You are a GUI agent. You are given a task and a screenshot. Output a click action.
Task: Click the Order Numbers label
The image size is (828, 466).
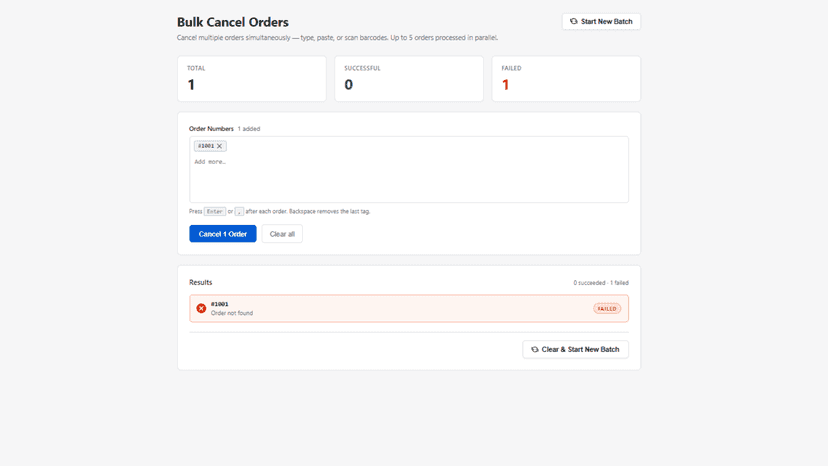pyautogui.click(x=211, y=128)
